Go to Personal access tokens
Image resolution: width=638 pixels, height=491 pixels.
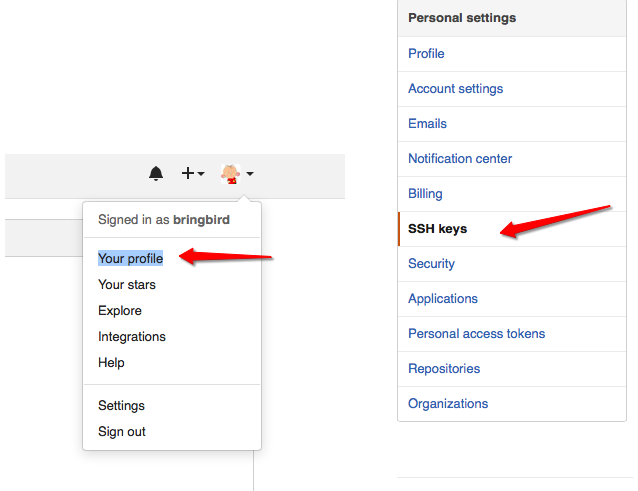pos(476,333)
